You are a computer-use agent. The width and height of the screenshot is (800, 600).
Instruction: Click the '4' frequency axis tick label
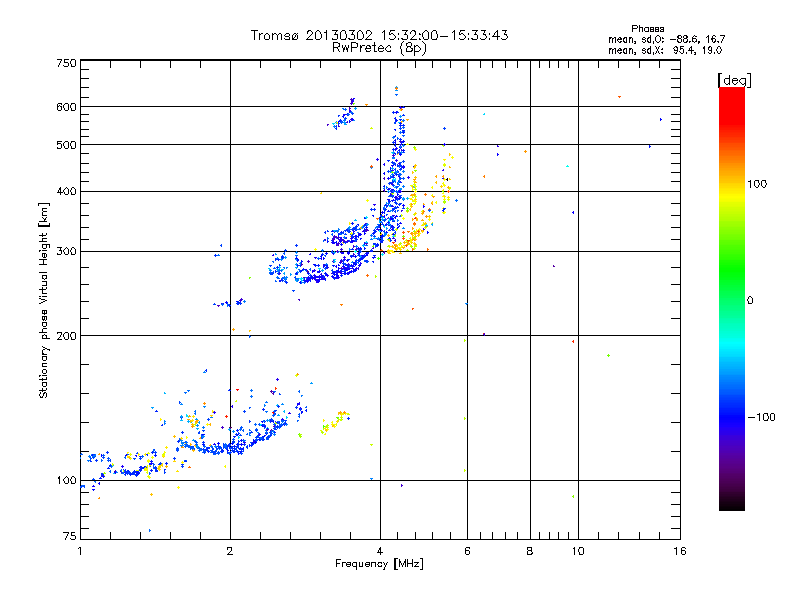pyautogui.click(x=380, y=551)
